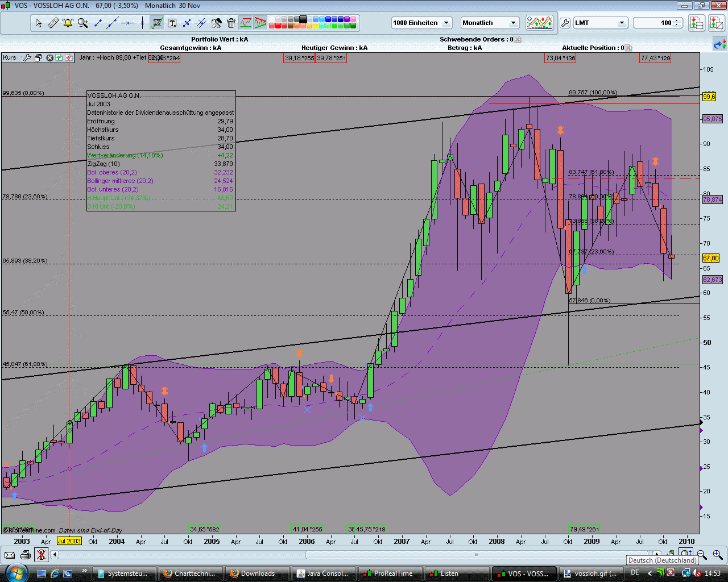
Task: Open the price alert bell tool
Action: point(67,23)
